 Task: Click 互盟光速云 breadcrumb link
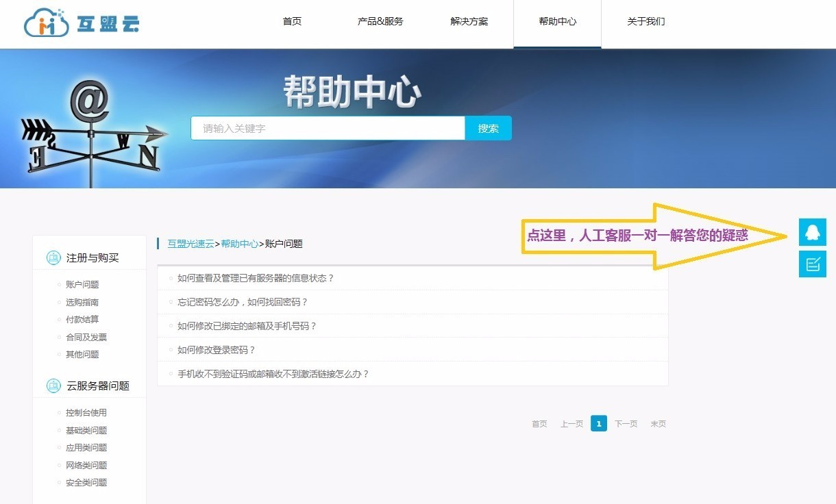click(x=190, y=244)
